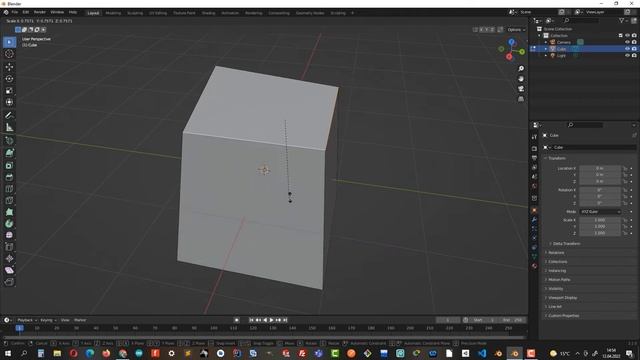Switch orthographic/perspective grid icon
The height and width of the screenshot is (360, 640).
tap(521, 99)
